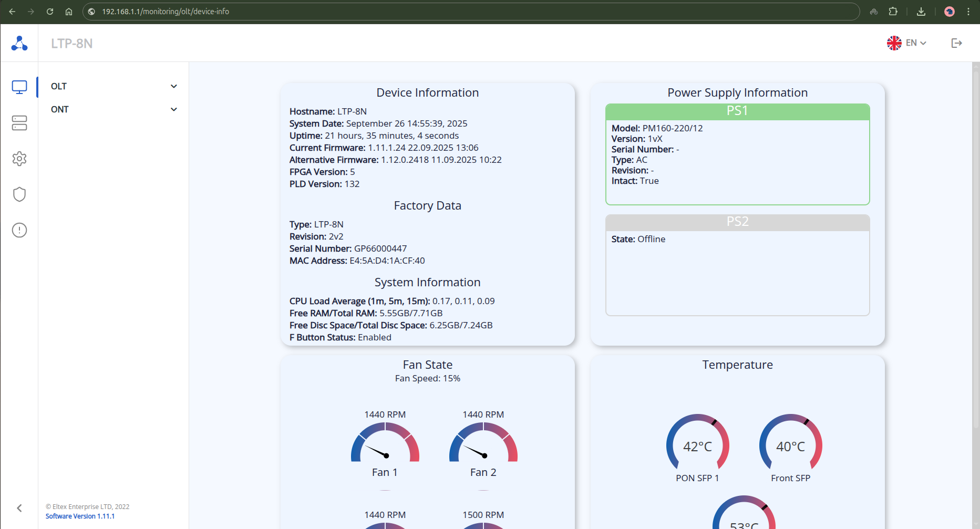Open the monitoring section monitor icon
Viewport: 980px width, 529px height.
click(19, 87)
